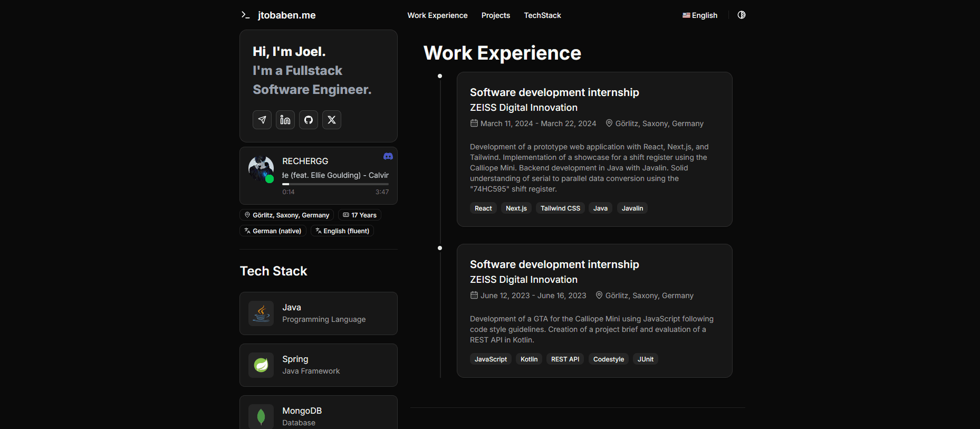
Task: Navigate to TechStack nav item
Action: pos(542,15)
